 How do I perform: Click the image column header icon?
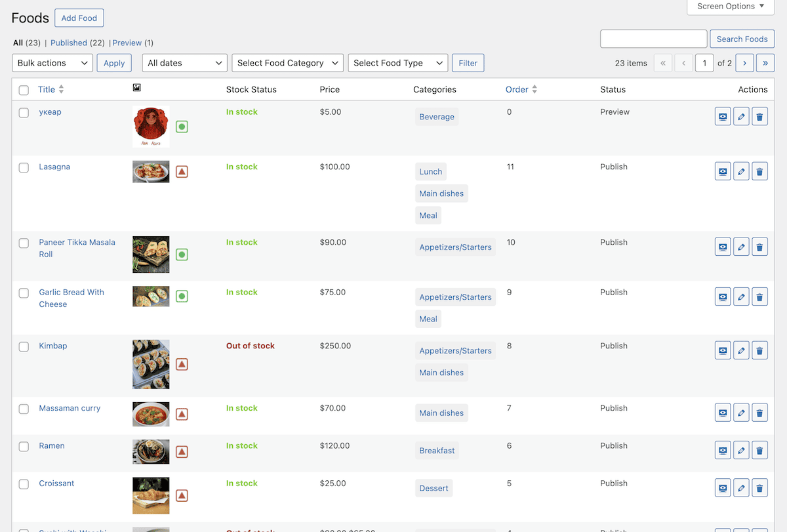[137, 88]
